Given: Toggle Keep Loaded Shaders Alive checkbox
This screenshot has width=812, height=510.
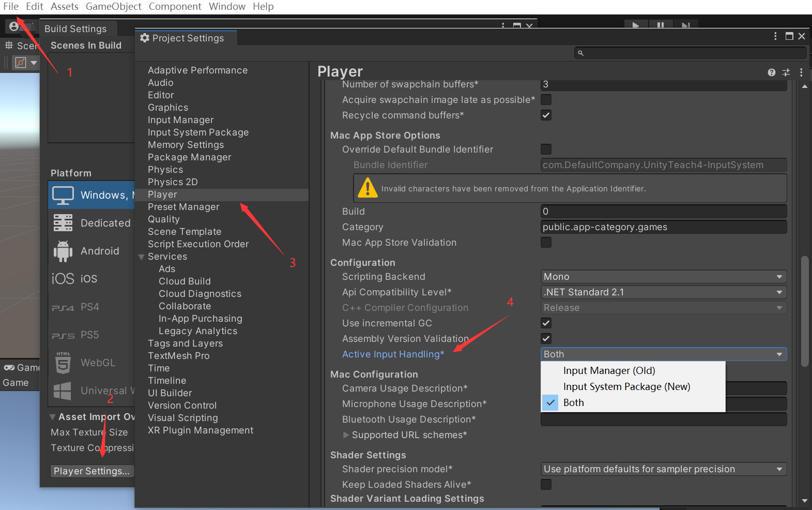Looking at the screenshot, I should pos(546,484).
